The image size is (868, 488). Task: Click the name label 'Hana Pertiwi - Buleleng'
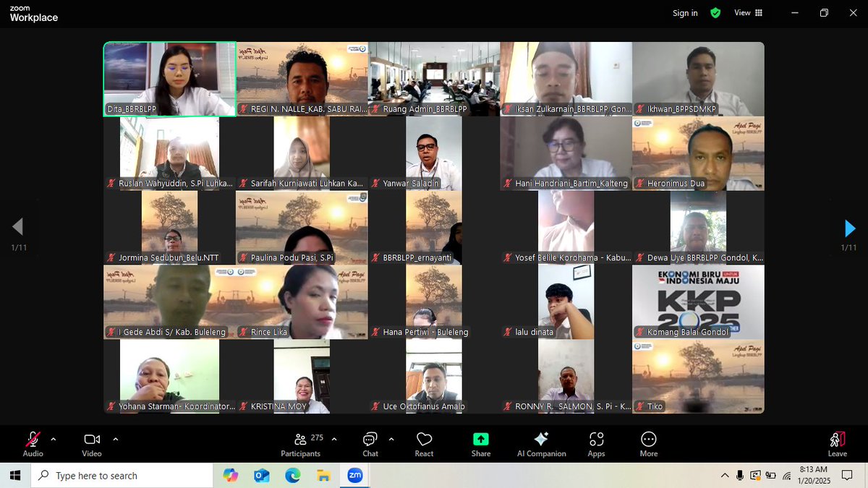click(x=425, y=332)
